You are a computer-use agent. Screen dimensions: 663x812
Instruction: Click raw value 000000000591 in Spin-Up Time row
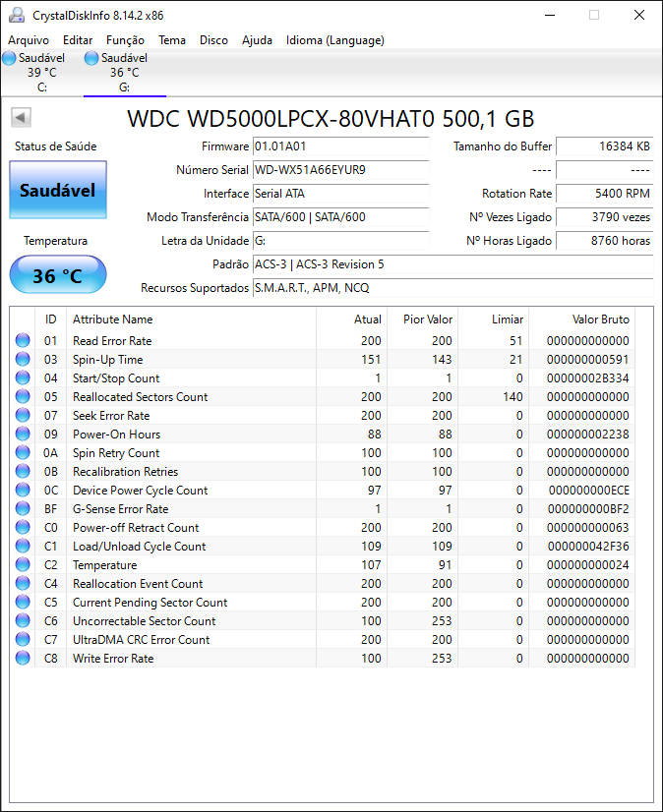[x=587, y=360]
